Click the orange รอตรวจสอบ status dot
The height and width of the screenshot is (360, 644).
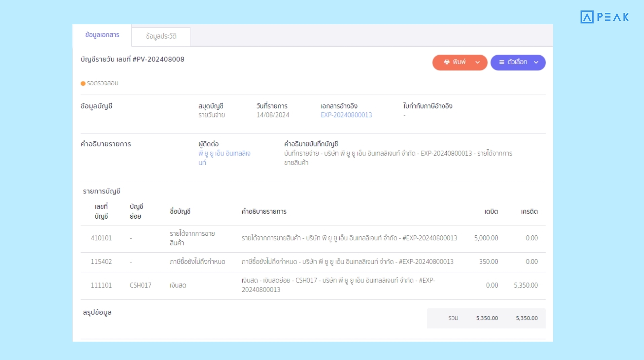pos(83,83)
